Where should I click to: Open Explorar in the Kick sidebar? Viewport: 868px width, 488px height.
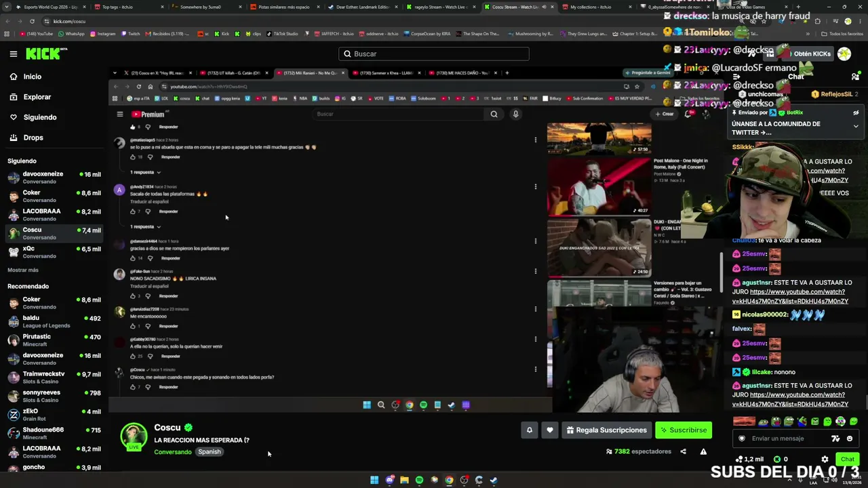pos(37,97)
